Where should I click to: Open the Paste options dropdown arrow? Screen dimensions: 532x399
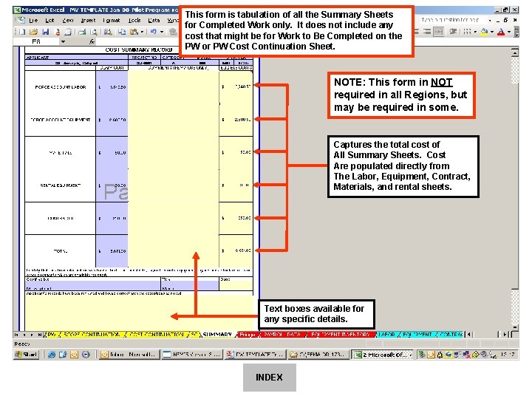click(x=142, y=32)
